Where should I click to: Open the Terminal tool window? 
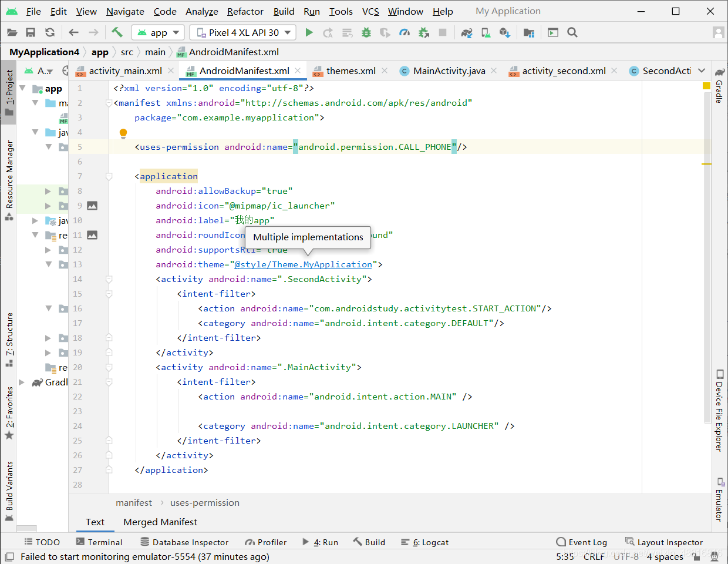point(104,542)
